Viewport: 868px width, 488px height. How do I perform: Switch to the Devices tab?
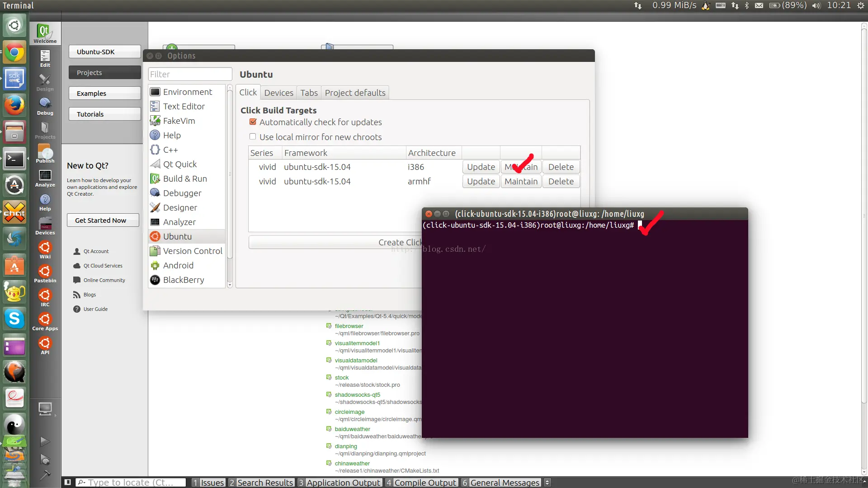(x=278, y=93)
